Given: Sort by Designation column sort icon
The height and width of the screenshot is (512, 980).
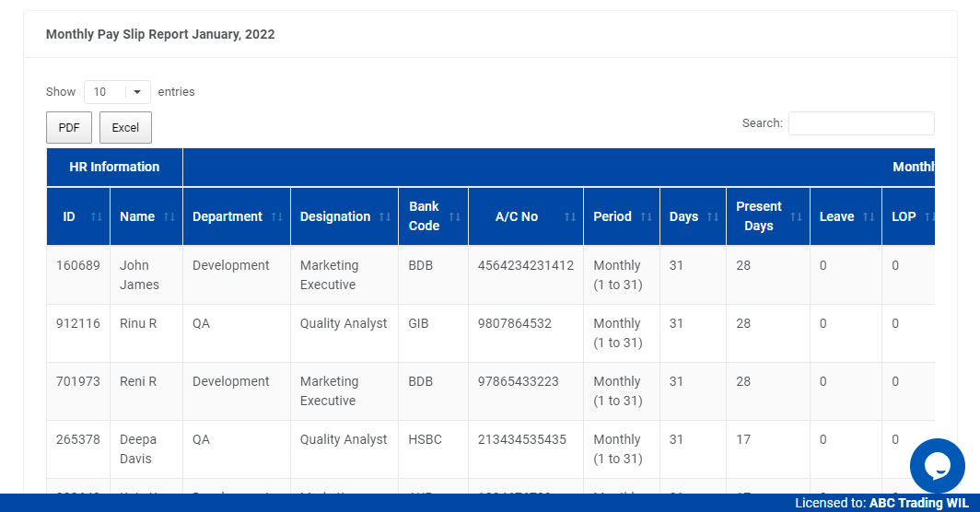Looking at the screenshot, I should point(384,217).
